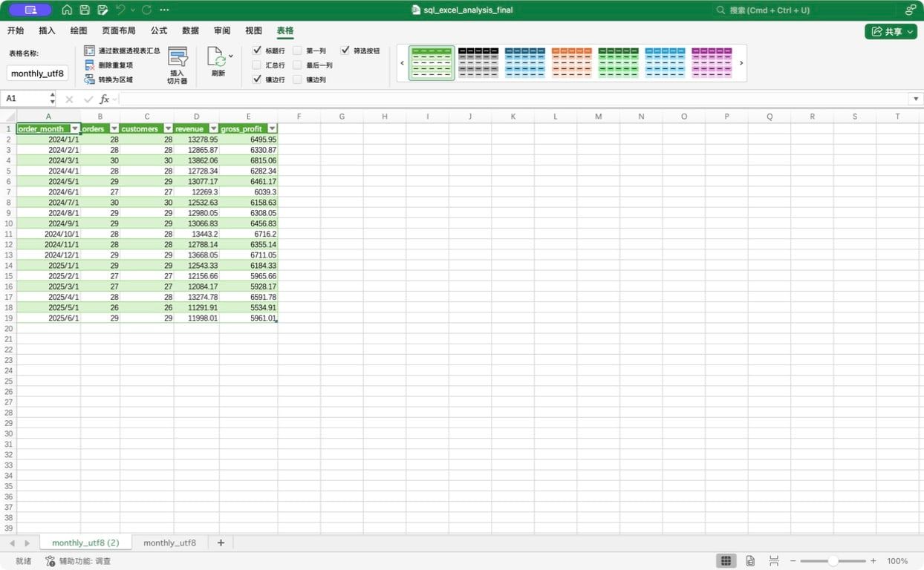
Task: Click the 刷新 refresh icon
Action: (x=216, y=57)
